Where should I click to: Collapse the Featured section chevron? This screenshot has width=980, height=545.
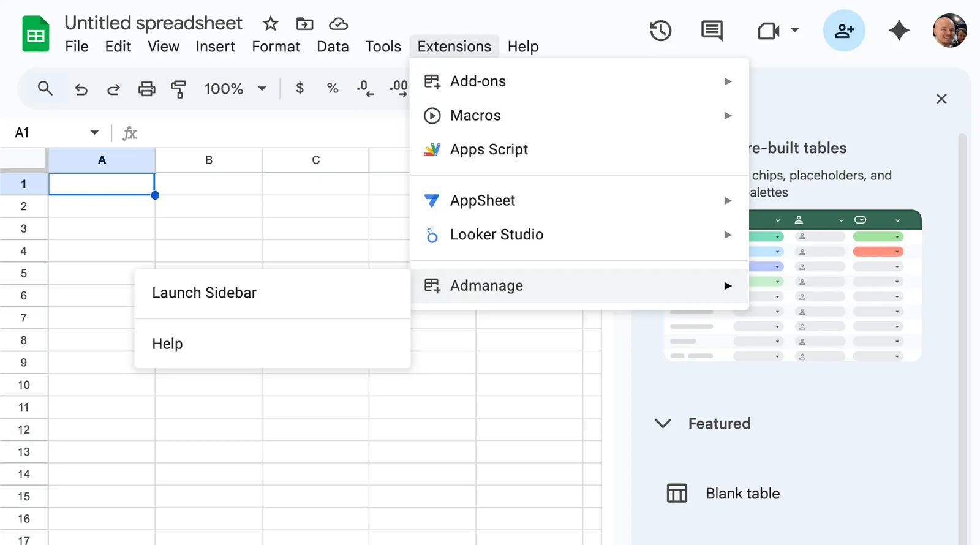click(663, 423)
